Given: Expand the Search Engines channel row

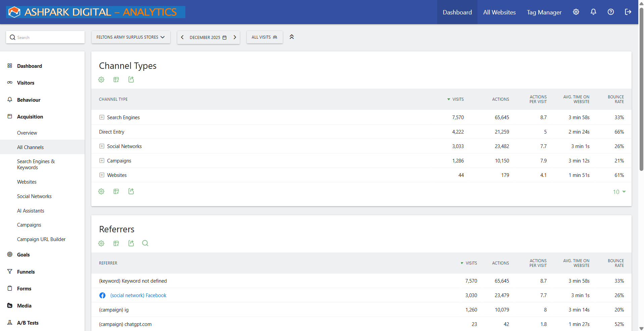Looking at the screenshot, I should point(102,117).
